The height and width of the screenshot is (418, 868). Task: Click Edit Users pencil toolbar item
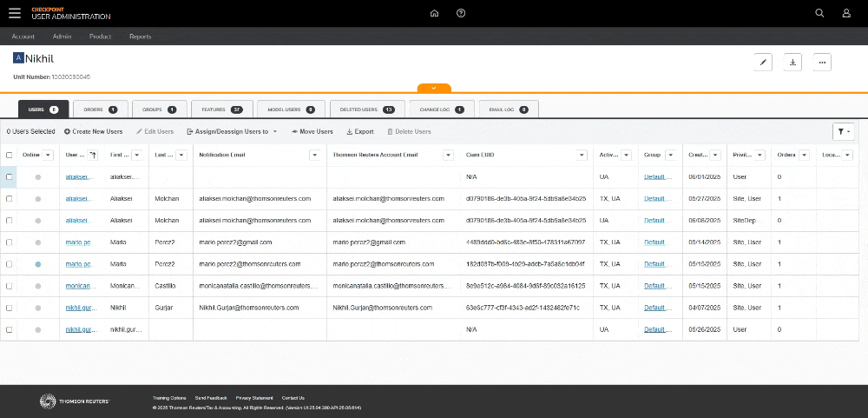(155, 132)
